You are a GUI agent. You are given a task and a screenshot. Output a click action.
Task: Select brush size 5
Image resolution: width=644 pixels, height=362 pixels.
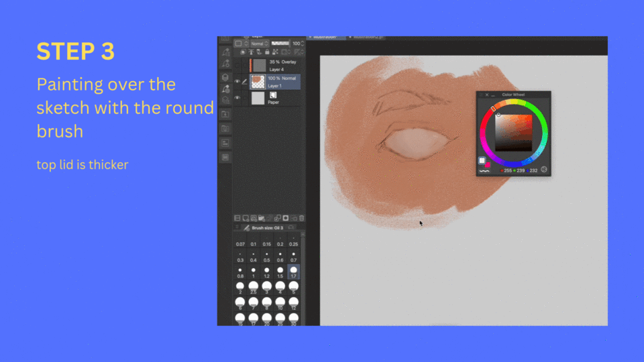pyautogui.click(x=293, y=288)
